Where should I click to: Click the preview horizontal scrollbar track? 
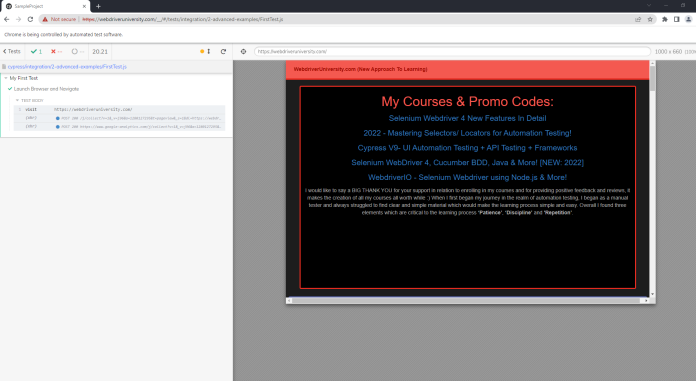coord(467,301)
